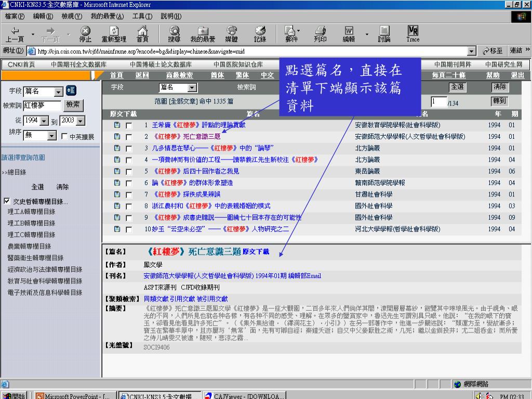
Task: Open the 檔案(F) menu
Action: coord(15,16)
